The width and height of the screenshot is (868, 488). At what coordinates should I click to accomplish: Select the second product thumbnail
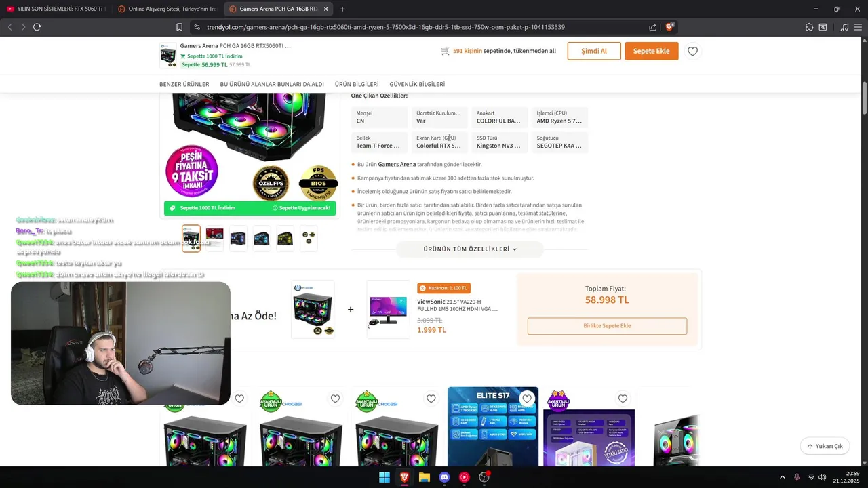pyautogui.click(x=214, y=239)
